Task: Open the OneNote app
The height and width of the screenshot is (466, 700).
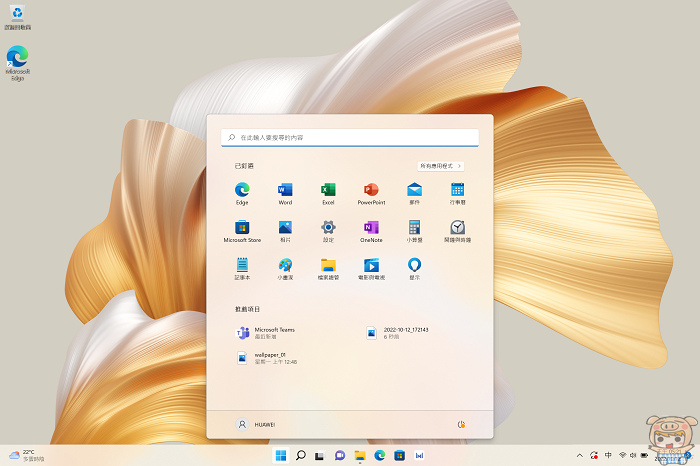Action: click(x=371, y=228)
